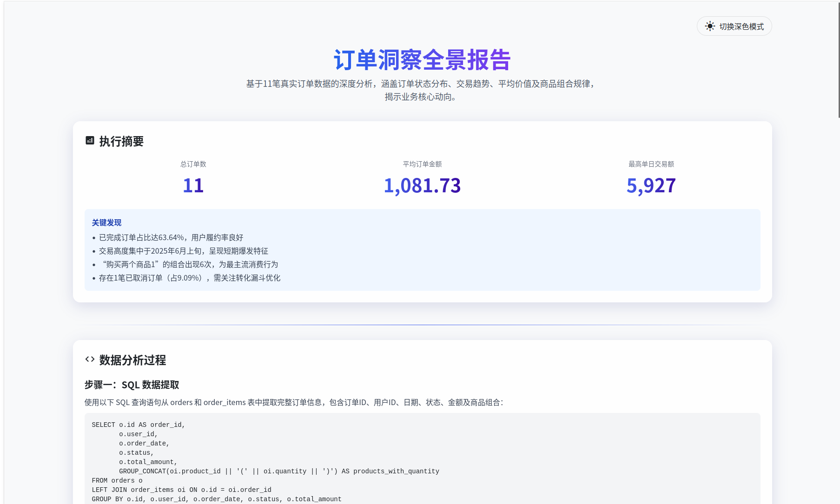Click the 订单洞察全景报告 page title
This screenshot has height=504, width=840.
pyautogui.click(x=422, y=60)
